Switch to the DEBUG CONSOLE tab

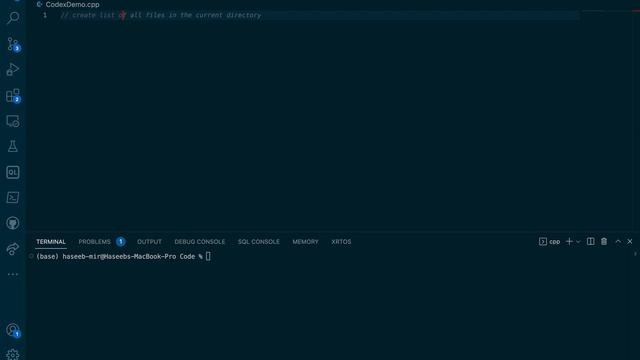tap(200, 242)
